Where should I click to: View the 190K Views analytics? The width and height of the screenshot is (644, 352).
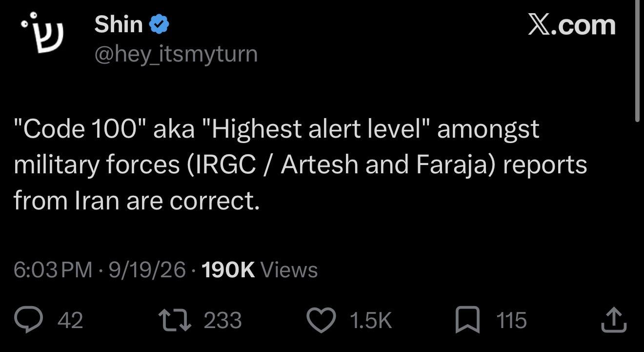pos(259,269)
